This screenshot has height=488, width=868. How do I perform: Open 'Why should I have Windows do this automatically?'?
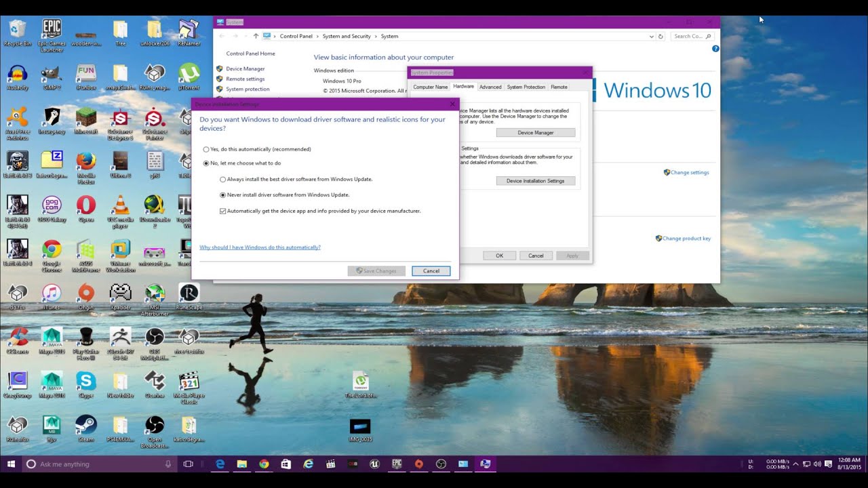coord(260,247)
